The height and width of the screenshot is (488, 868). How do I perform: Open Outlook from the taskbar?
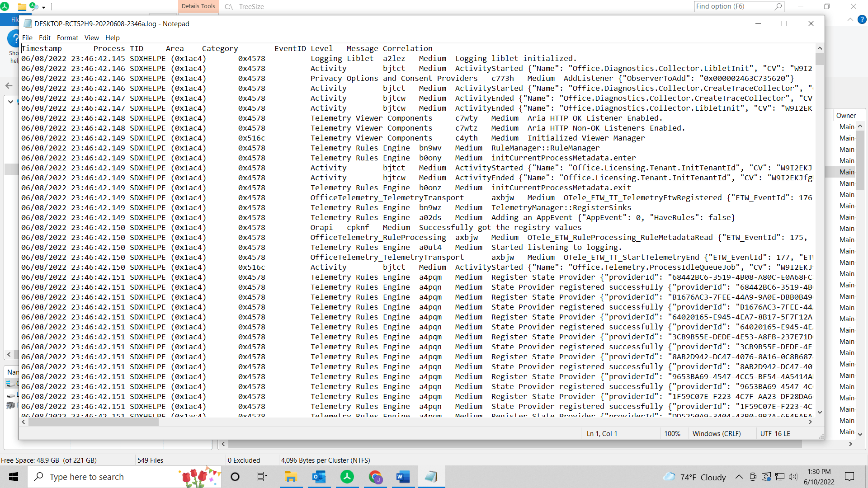point(319,477)
